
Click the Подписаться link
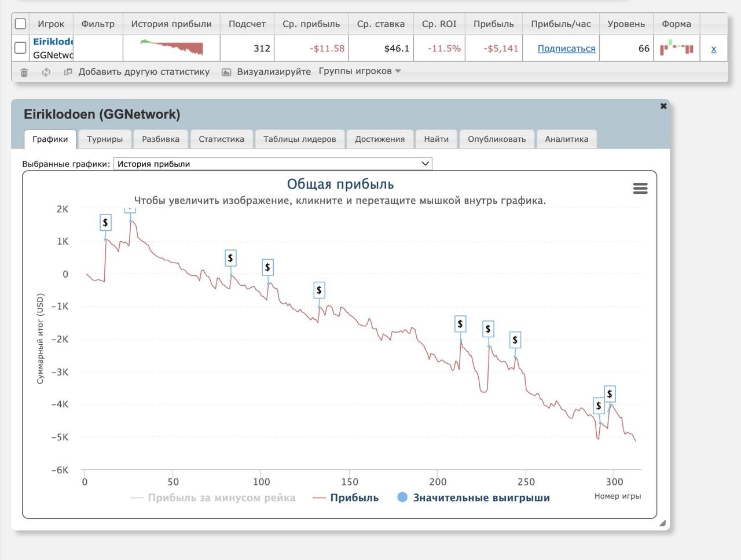click(566, 49)
